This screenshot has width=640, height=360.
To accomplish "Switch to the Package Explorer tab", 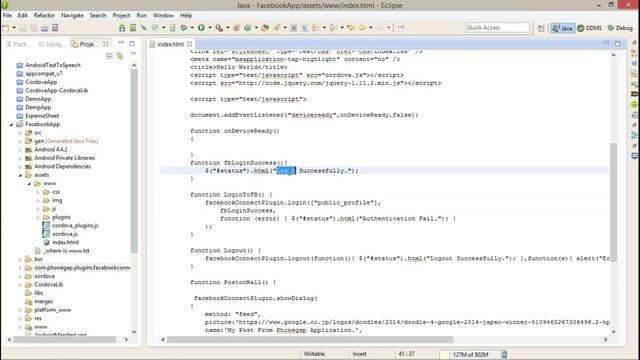I will [x=19, y=44].
